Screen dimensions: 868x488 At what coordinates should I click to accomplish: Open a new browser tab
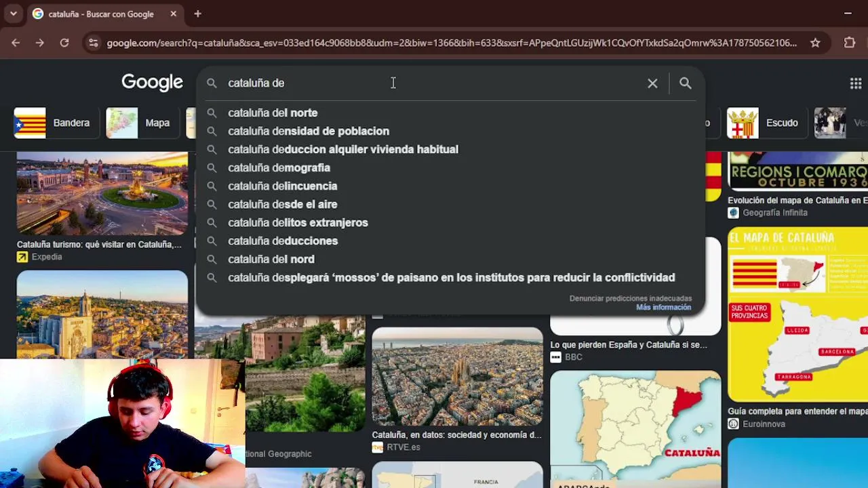click(x=197, y=14)
